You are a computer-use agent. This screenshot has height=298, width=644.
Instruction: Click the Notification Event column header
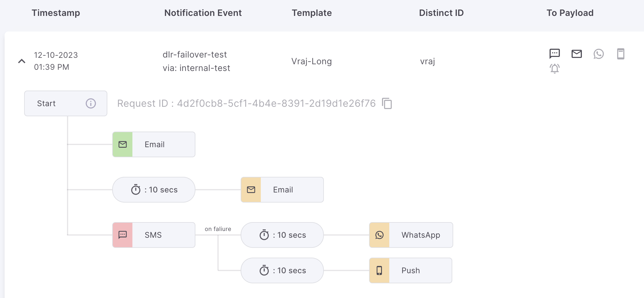pos(203,13)
